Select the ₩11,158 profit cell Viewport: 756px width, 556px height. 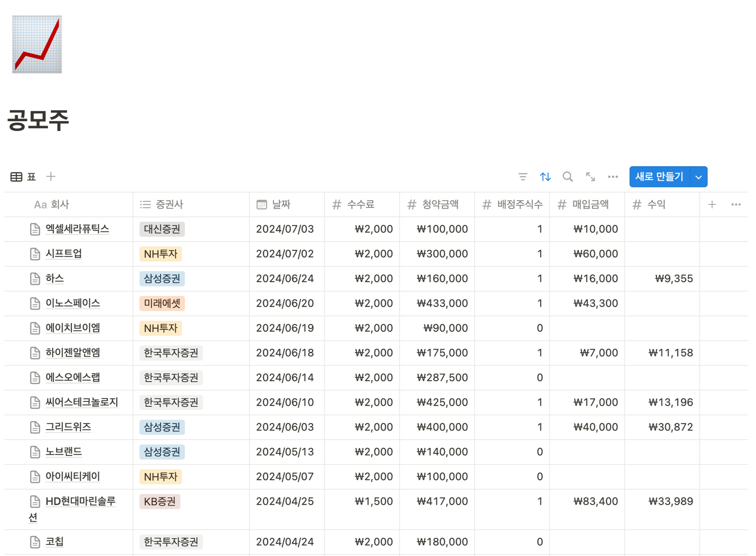pyautogui.click(x=662, y=353)
